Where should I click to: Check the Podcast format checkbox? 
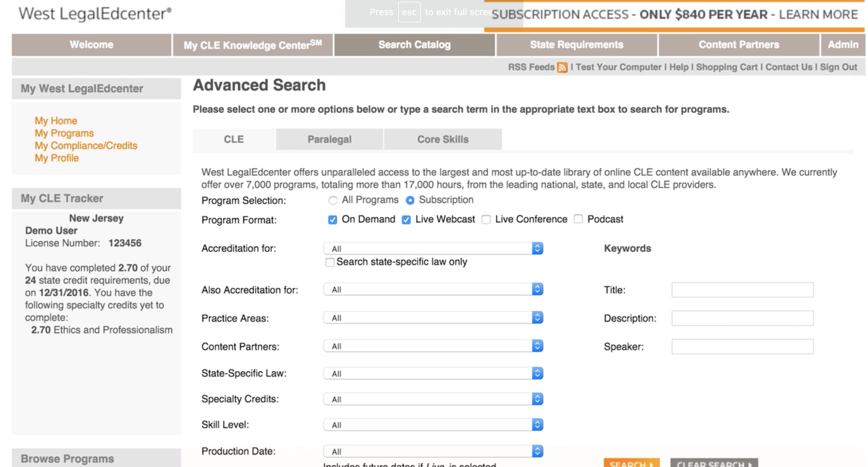(x=578, y=219)
